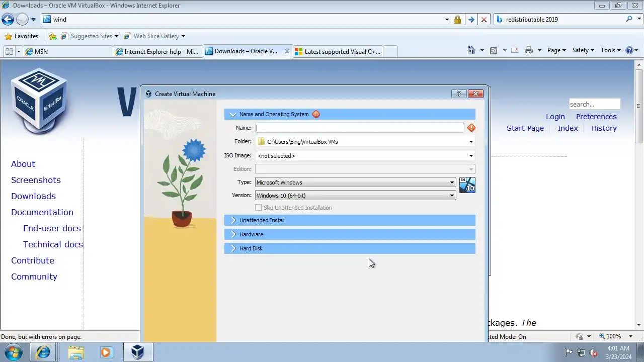Open Suggested Sites dropdown

pos(90,36)
